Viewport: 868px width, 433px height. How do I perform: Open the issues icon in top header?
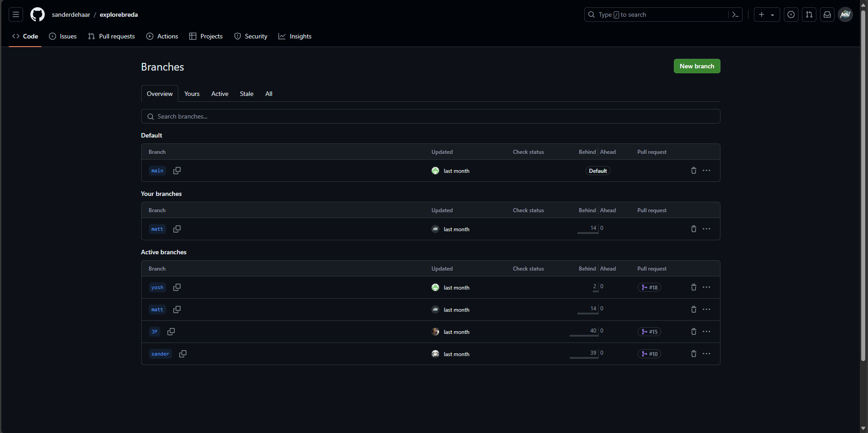791,14
